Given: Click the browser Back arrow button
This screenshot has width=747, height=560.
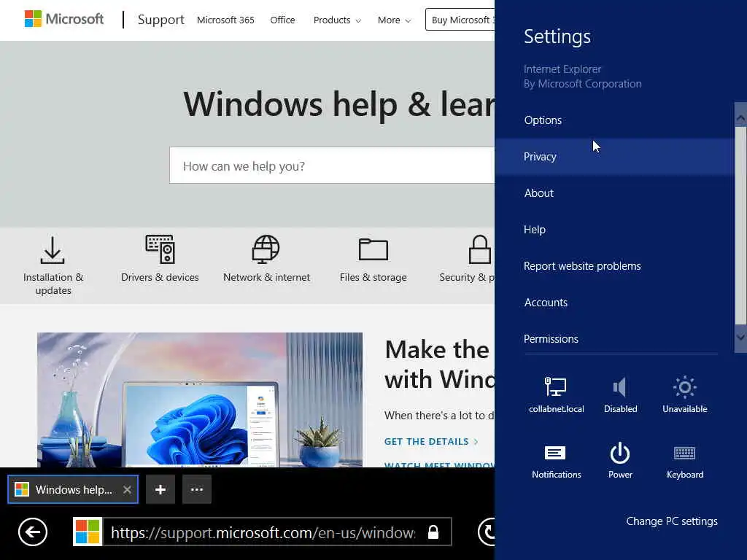Looking at the screenshot, I should pyautogui.click(x=33, y=532).
